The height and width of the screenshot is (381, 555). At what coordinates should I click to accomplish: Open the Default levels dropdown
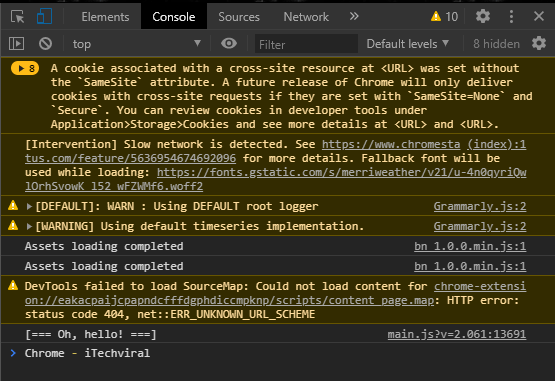click(x=408, y=44)
